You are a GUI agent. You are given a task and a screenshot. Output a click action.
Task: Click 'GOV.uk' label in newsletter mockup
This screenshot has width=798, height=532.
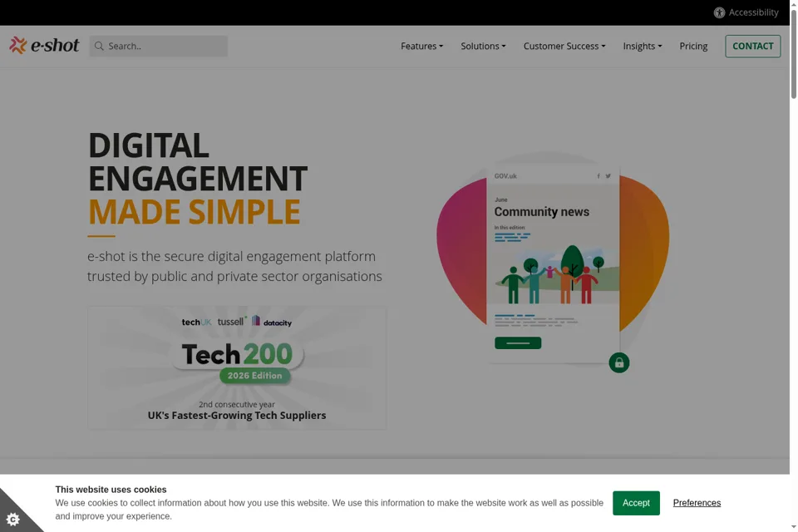click(x=505, y=176)
